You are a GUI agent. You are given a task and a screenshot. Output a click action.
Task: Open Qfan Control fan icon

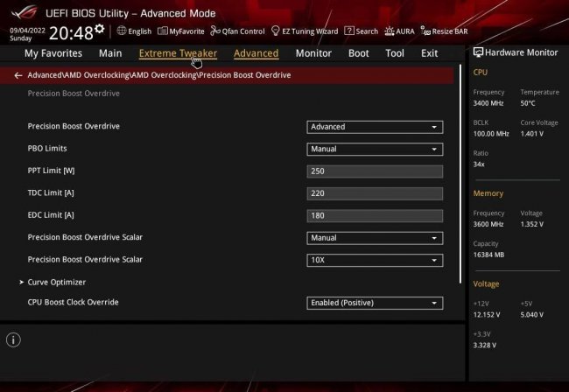tap(215, 31)
